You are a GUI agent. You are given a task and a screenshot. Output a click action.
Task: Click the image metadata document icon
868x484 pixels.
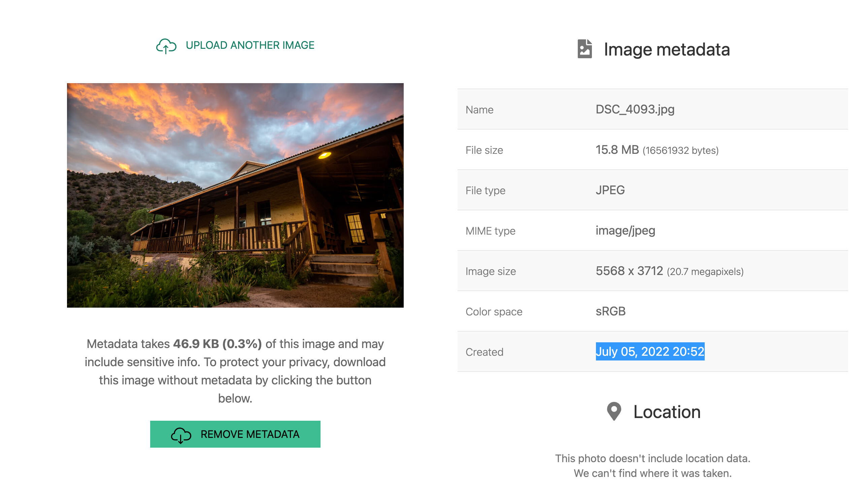586,49
